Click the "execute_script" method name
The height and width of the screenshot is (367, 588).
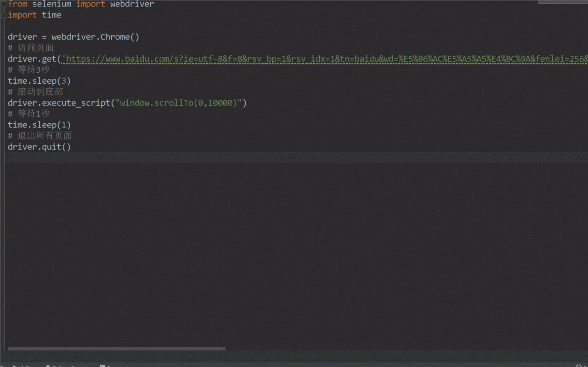click(x=76, y=103)
